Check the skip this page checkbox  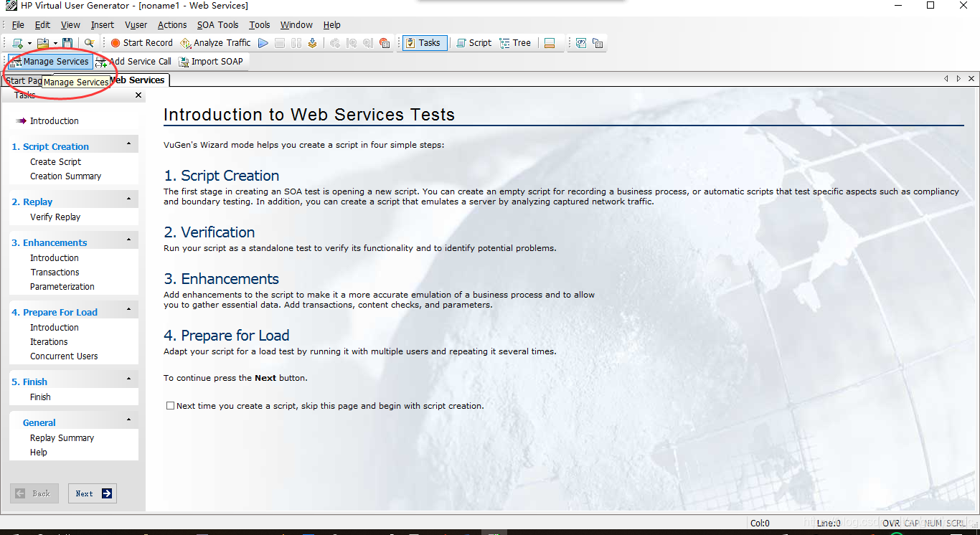170,406
